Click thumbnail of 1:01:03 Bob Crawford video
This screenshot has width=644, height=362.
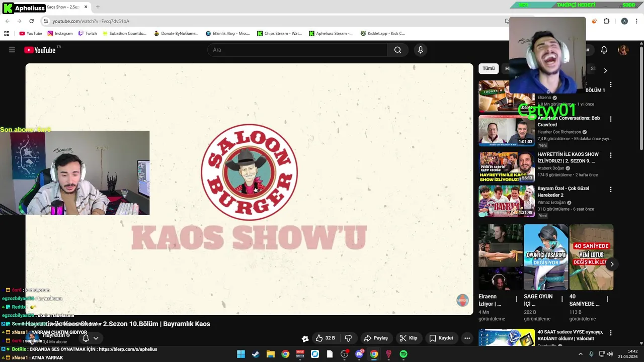(x=507, y=131)
